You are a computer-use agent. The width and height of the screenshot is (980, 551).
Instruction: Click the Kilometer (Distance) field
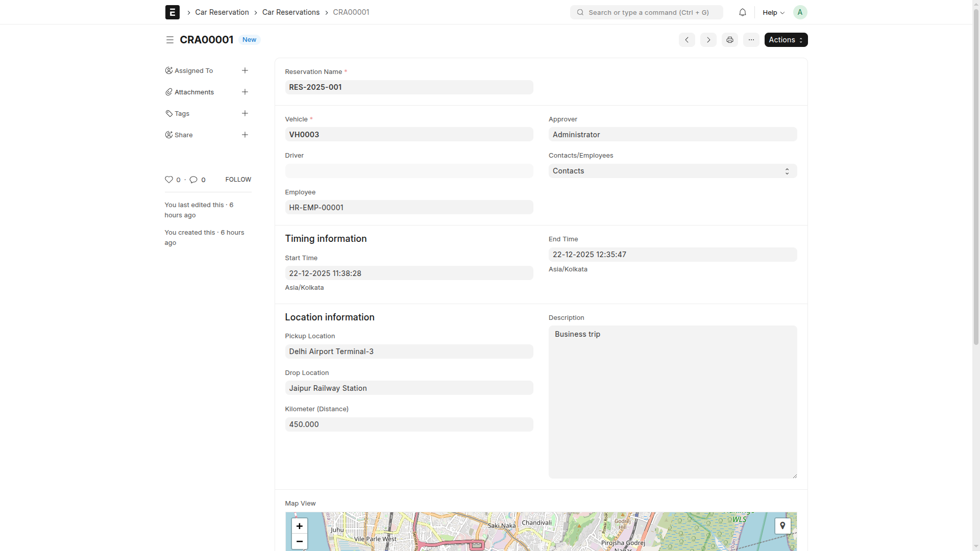click(x=409, y=424)
